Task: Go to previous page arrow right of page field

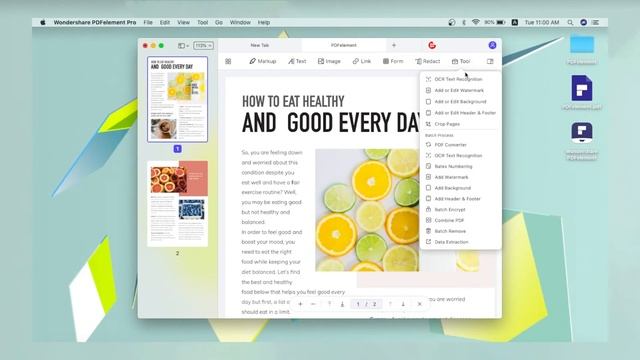Action: [x=390, y=304]
